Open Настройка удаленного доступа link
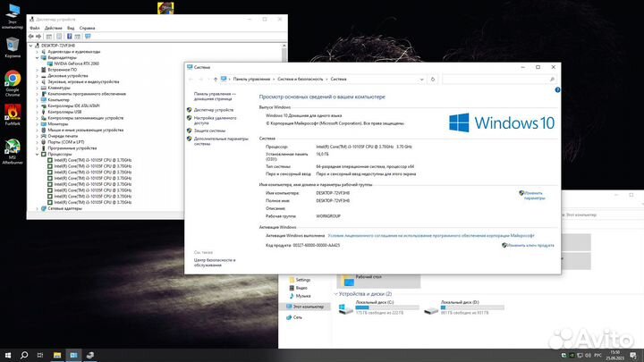 pyautogui.click(x=216, y=121)
